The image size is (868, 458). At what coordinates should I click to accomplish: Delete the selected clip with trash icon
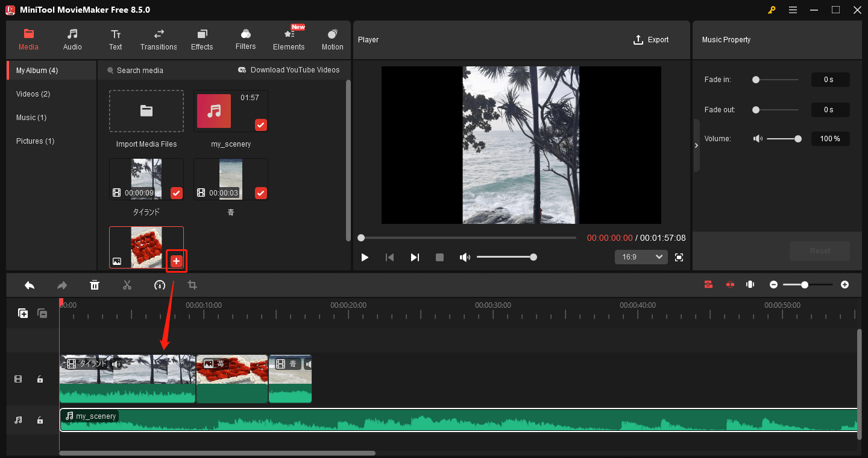[95, 285]
